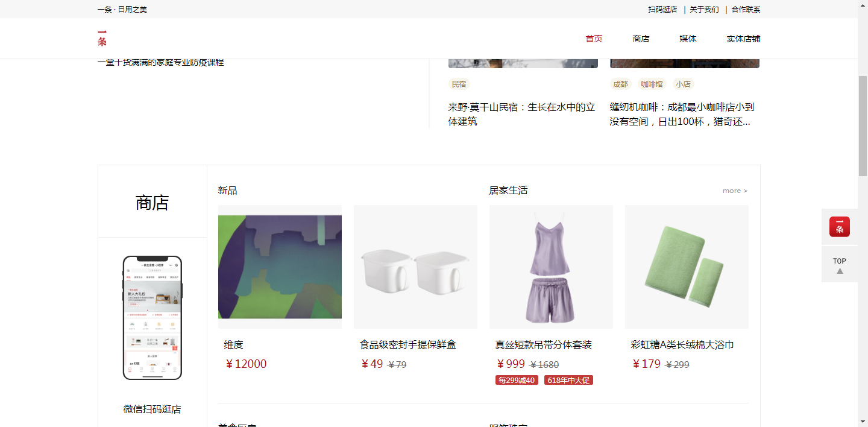Click the 一条 · 日用之美 tagline
This screenshot has height=427, width=868.
(122, 10)
